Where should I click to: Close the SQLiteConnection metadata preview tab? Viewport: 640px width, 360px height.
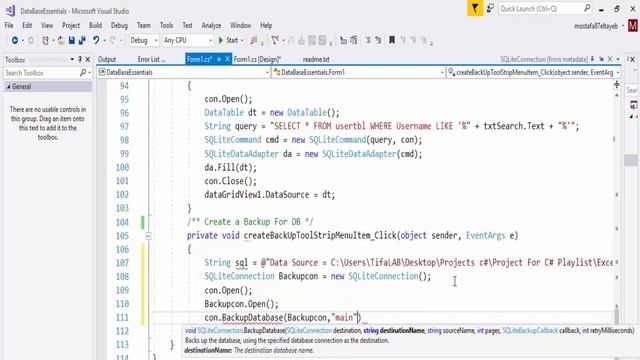click(x=610, y=60)
